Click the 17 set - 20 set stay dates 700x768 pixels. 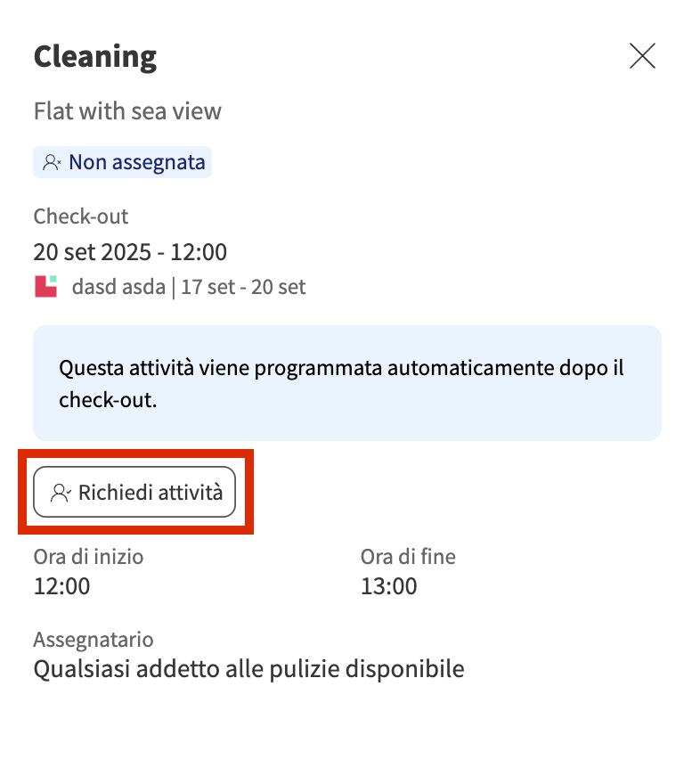tap(246, 287)
